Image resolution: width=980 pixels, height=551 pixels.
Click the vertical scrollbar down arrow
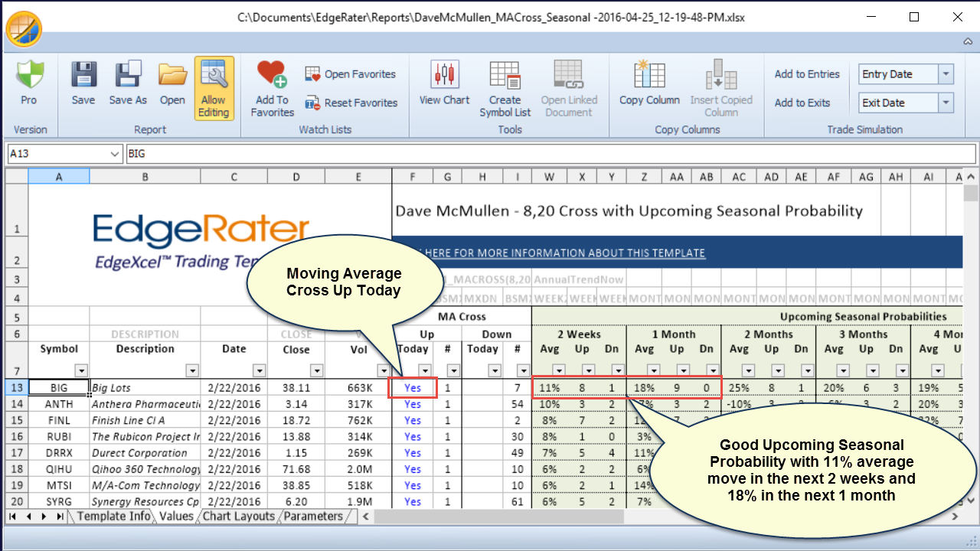point(971,501)
